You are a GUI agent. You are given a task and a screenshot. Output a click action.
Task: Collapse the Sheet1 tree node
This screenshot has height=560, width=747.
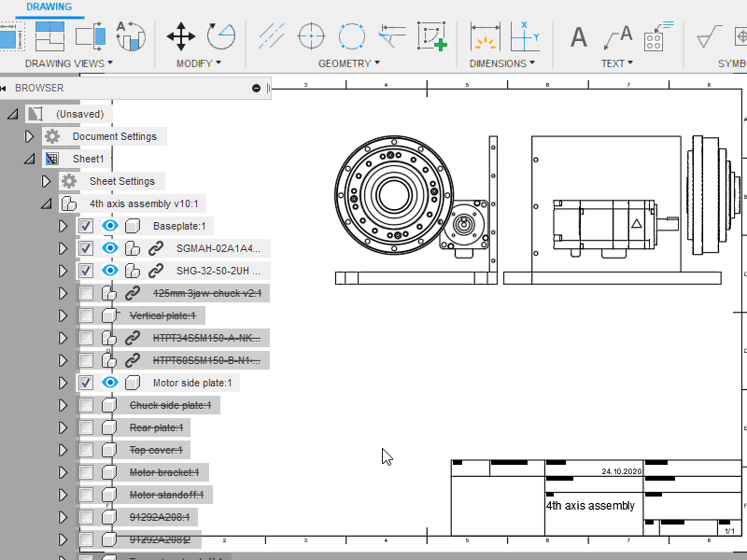point(29,159)
